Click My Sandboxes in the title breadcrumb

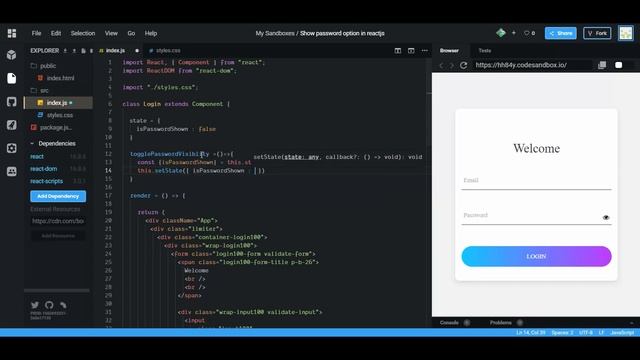point(275,33)
